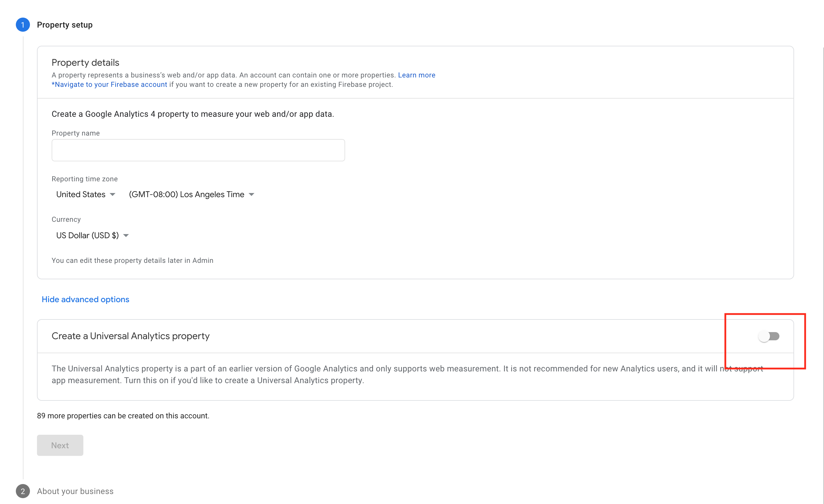Click the step 1 circle icon
This screenshot has width=824, height=504.
pos(23,25)
